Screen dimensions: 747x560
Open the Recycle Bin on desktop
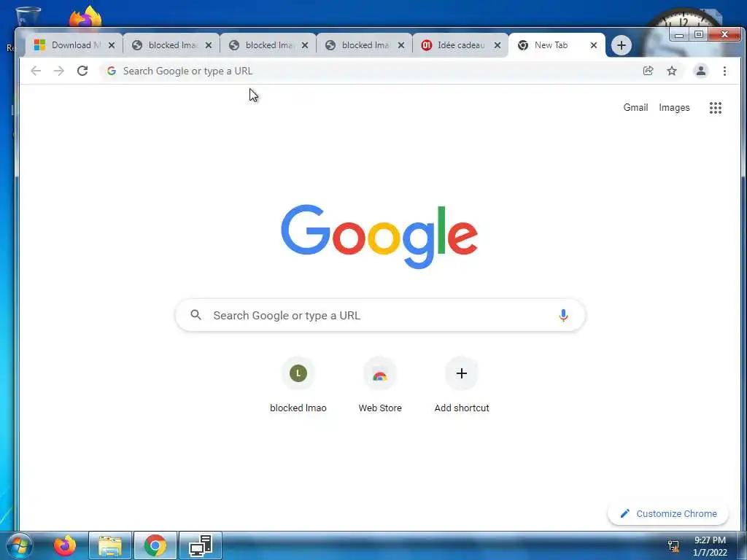pos(27,17)
